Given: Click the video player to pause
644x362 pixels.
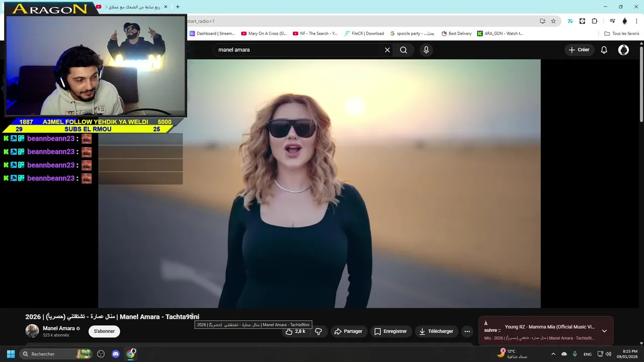Looking at the screenshot, I should 319,184.
